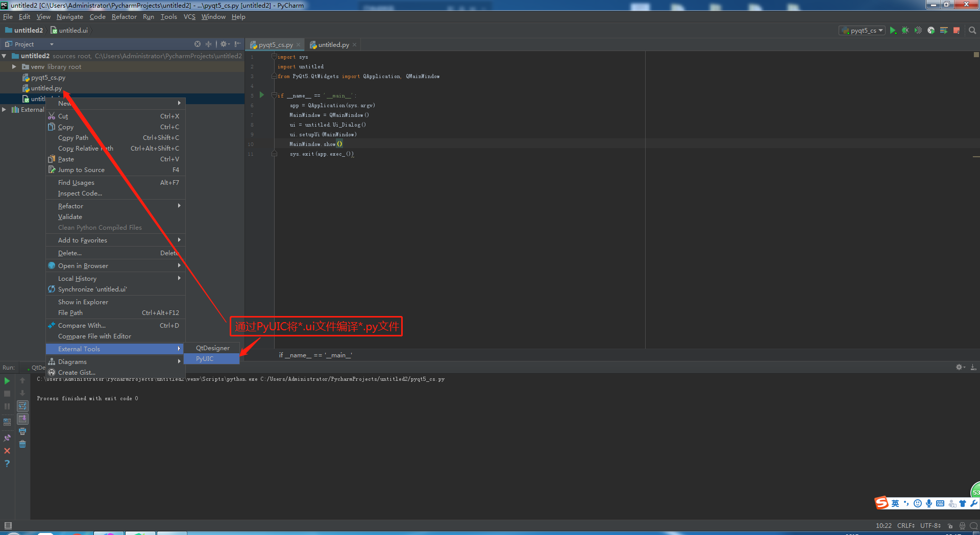Click the profile run icon
Image resolution: width=980 pixels, height=535 pixels.
point(931,31)
